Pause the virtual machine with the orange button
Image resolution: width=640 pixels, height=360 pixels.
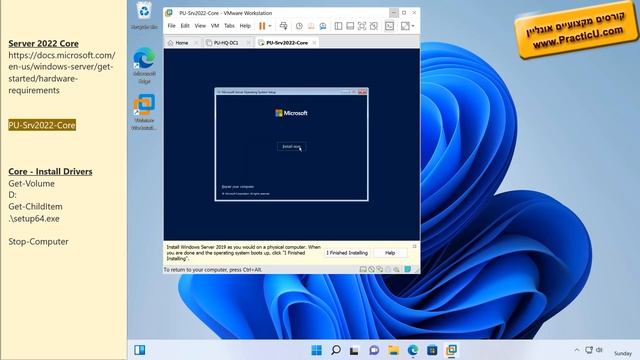pos(262,26)
